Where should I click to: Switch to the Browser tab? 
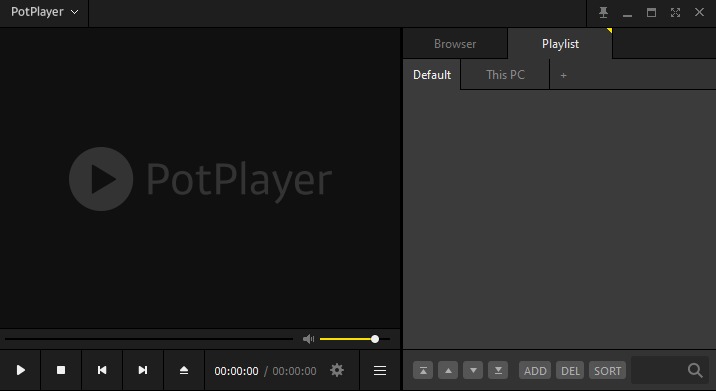(455, 44)
